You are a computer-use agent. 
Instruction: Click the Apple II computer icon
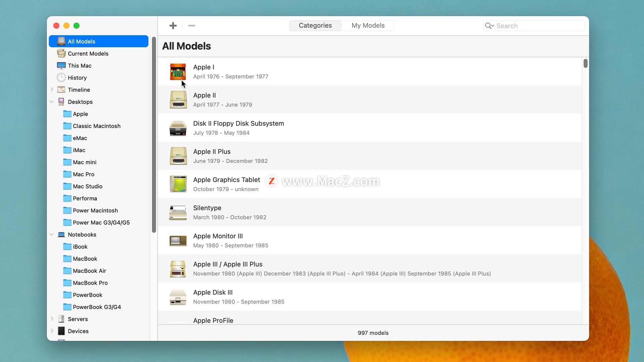click(178, 100)
